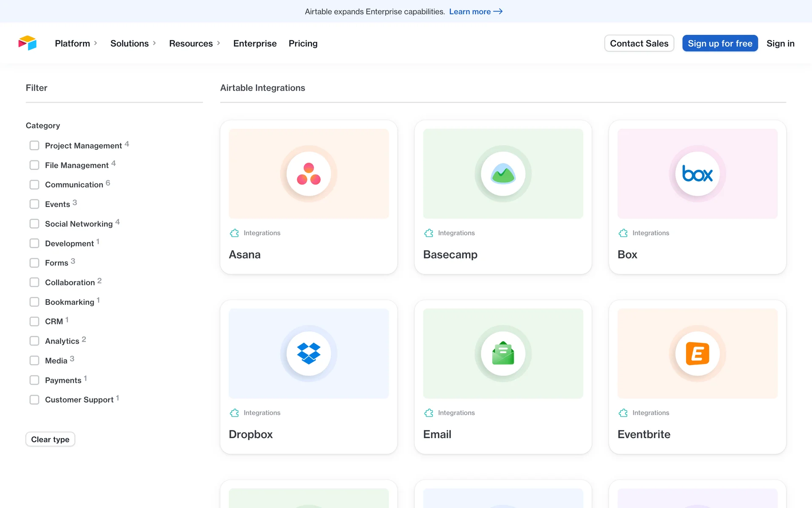Expand the Solutions dropdown menu

point(133,43)
